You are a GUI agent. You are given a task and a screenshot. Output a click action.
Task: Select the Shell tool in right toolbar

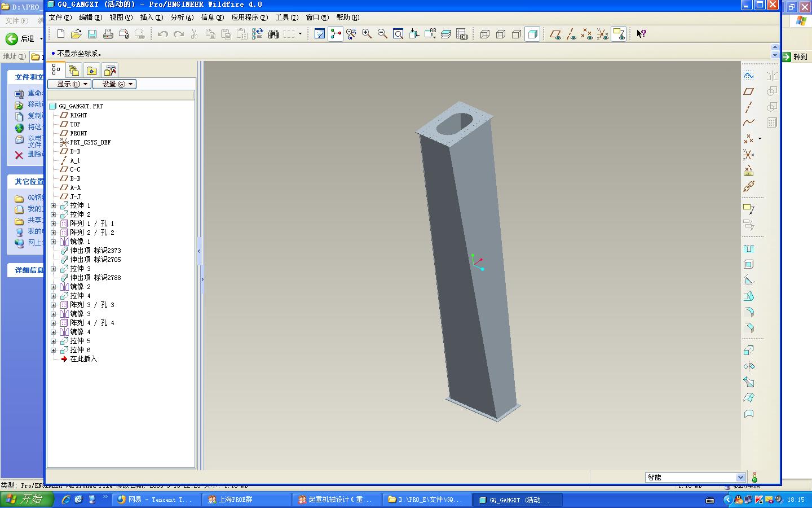click(x=749, y=265)
